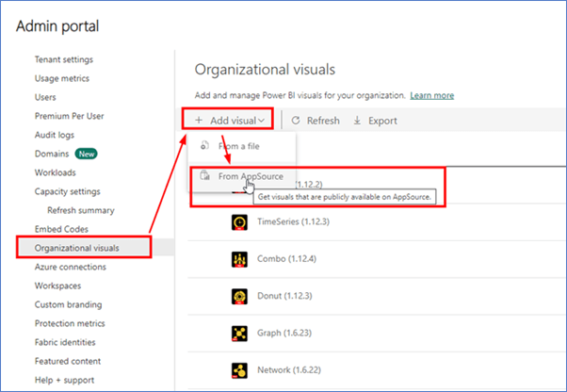Select the Combo (1.12.4) row text
The height and width of the screenshot is (392, 567).
pos(286,259)
